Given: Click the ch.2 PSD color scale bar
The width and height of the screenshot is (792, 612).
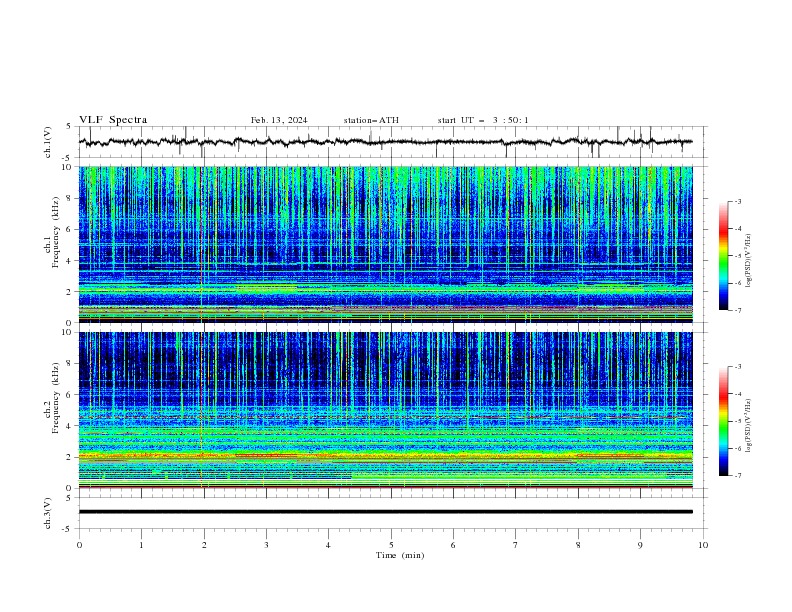Looking at the screenshot, I should click(723, 421).
